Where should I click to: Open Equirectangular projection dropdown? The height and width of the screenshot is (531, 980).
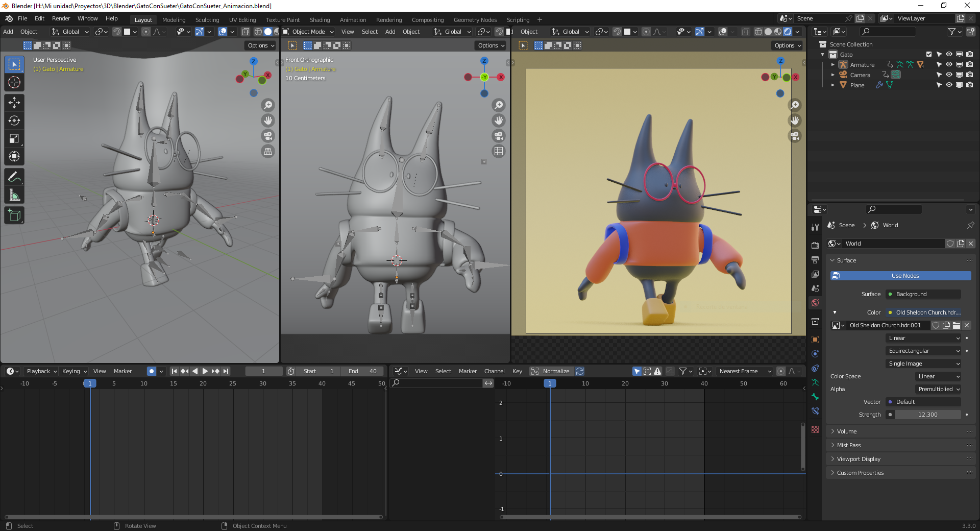(923, 351)
